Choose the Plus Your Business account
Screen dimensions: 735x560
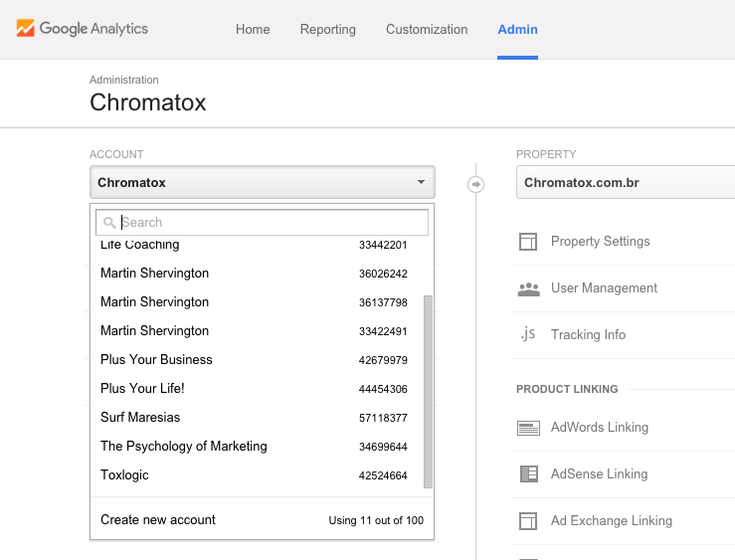[x=254, y=360]
